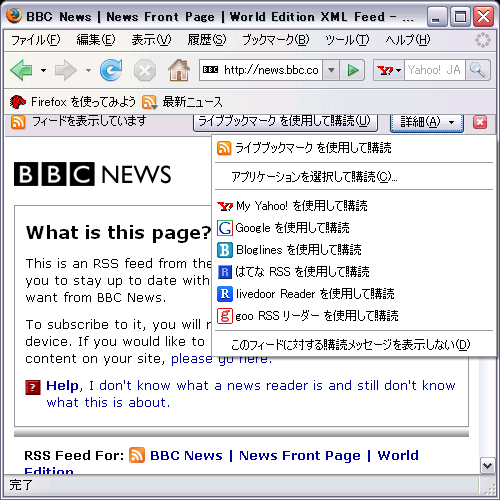The width and height of the screenshot is (500, 500).
Task: Click the grey Forward arrow button
Action: tap(65, 70)
